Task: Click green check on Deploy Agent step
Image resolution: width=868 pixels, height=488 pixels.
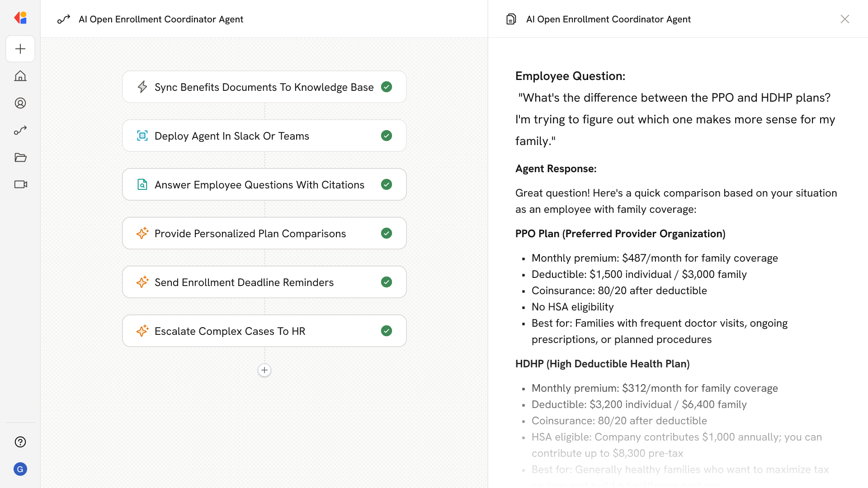Action: 387,136
